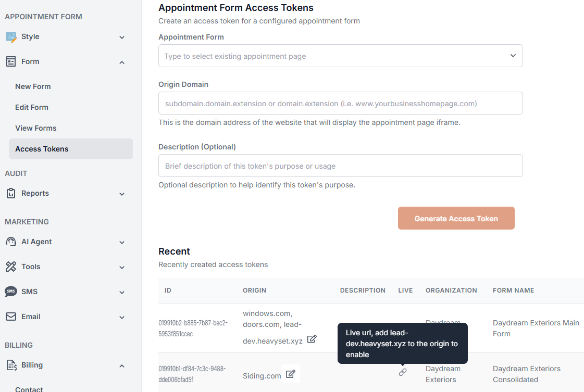Edit the Siding.com origin via pencil icon
The height and width of the screenshot is (392, 584).
291,374
